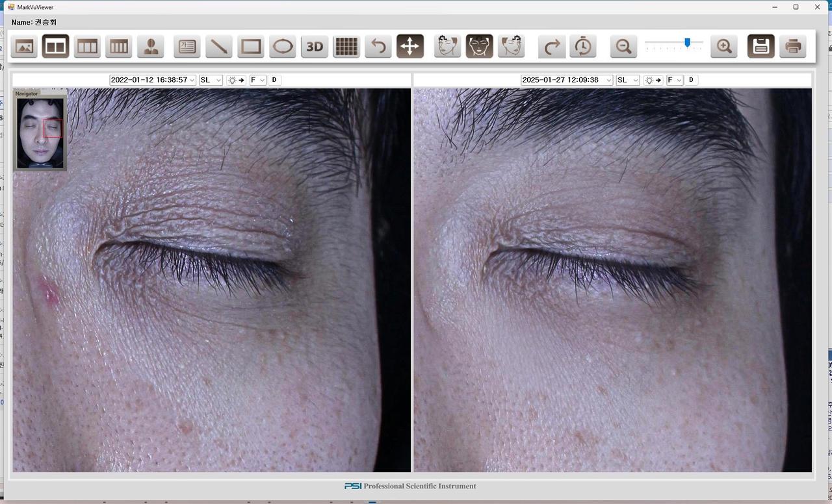
Task: Open the 2025-01-27 date dropdown
Action: click(x=567, y=80)
